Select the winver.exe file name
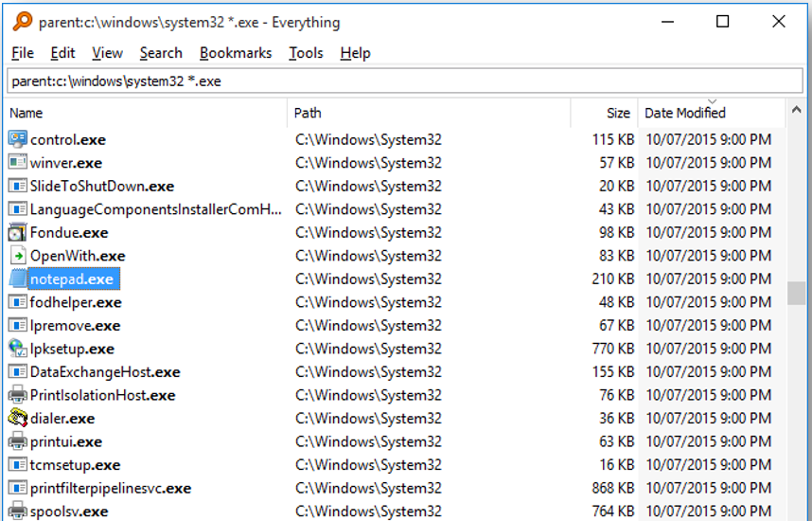The image size is (812, 521). pyautogui.click(x=66, y=163)
